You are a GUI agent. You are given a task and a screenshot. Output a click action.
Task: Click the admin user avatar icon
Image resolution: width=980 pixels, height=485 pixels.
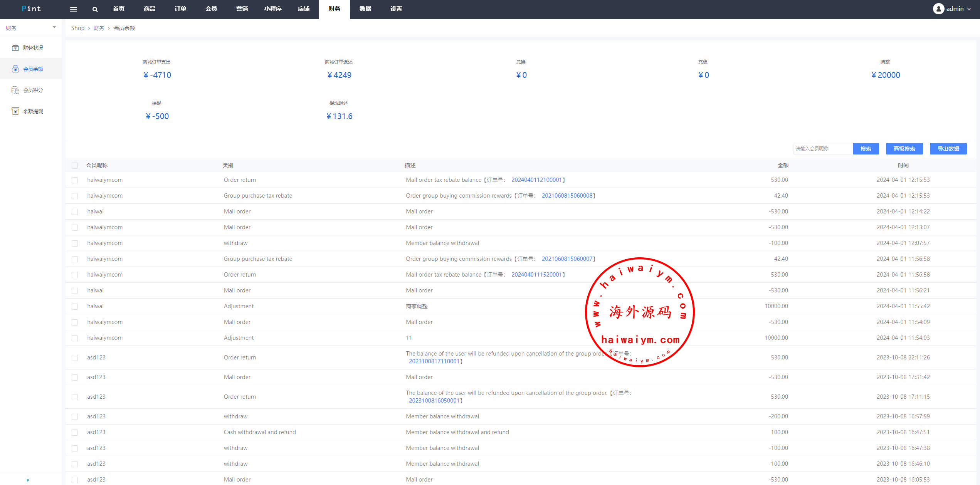(938, 9)
